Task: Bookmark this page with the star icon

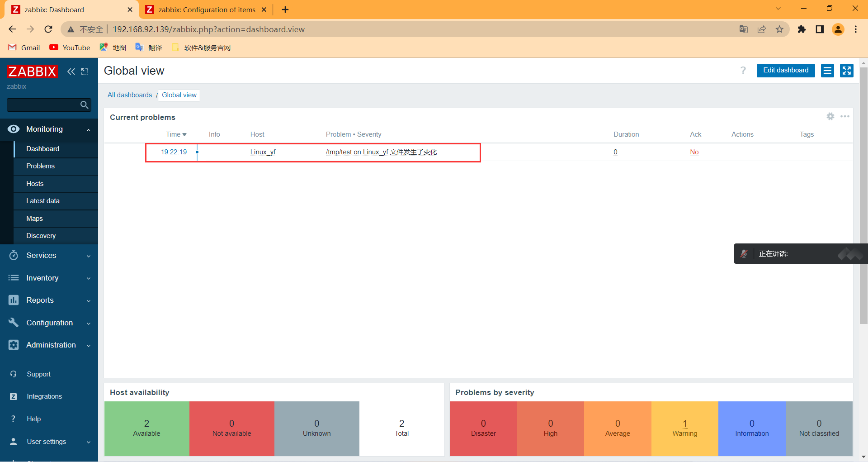Action: coord(779,29)
